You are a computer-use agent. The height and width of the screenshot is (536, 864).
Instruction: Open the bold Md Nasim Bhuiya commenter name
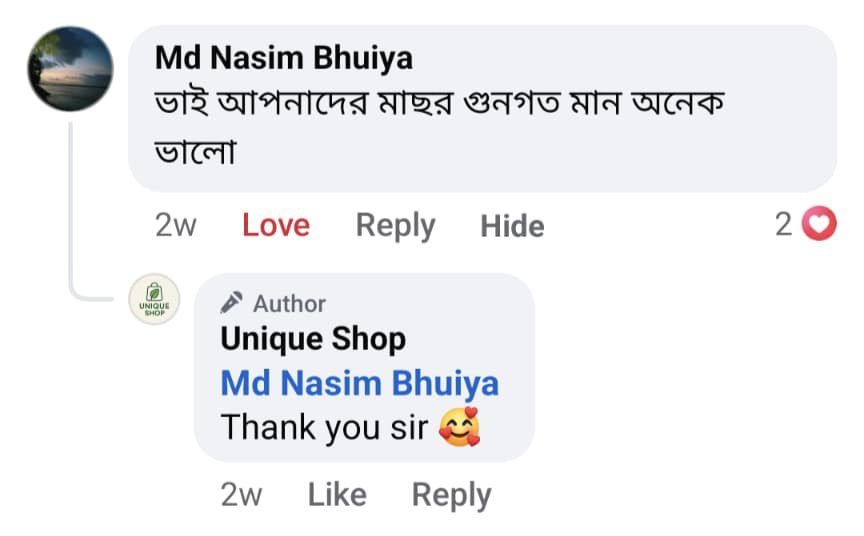pyautogui.click(x=284, y=58)
